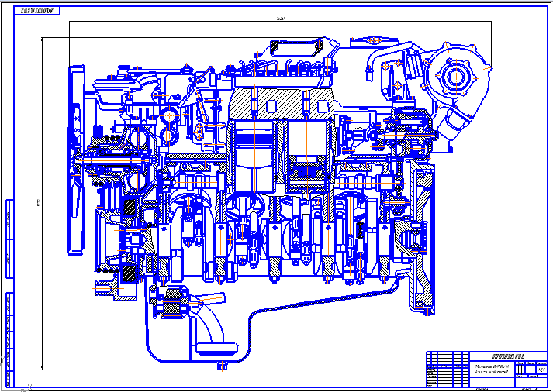The width and height of the screenshot is (553, 392).
Task: Select the drawing name cell in the title block
Action: (493, 369)
